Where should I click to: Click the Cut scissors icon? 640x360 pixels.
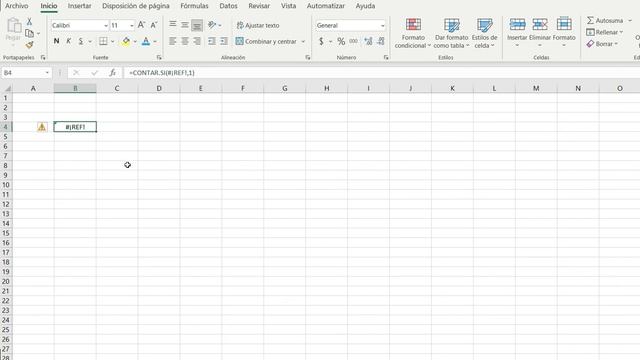tap(29, 22)
